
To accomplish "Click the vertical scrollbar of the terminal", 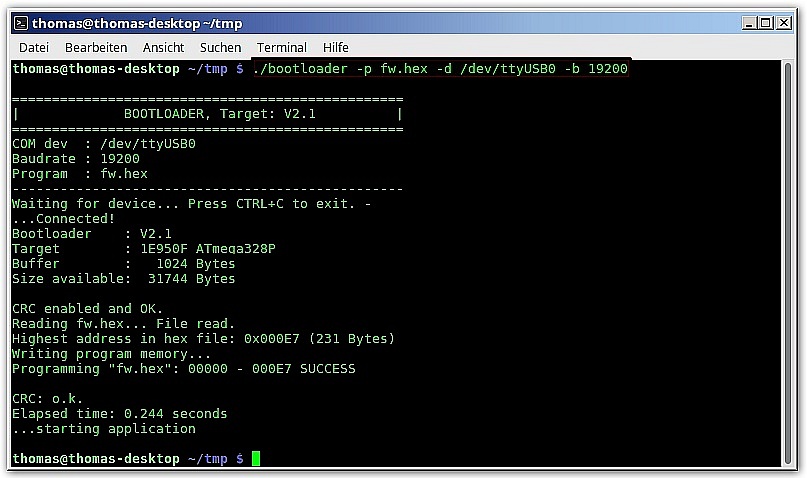I will 787,262.
